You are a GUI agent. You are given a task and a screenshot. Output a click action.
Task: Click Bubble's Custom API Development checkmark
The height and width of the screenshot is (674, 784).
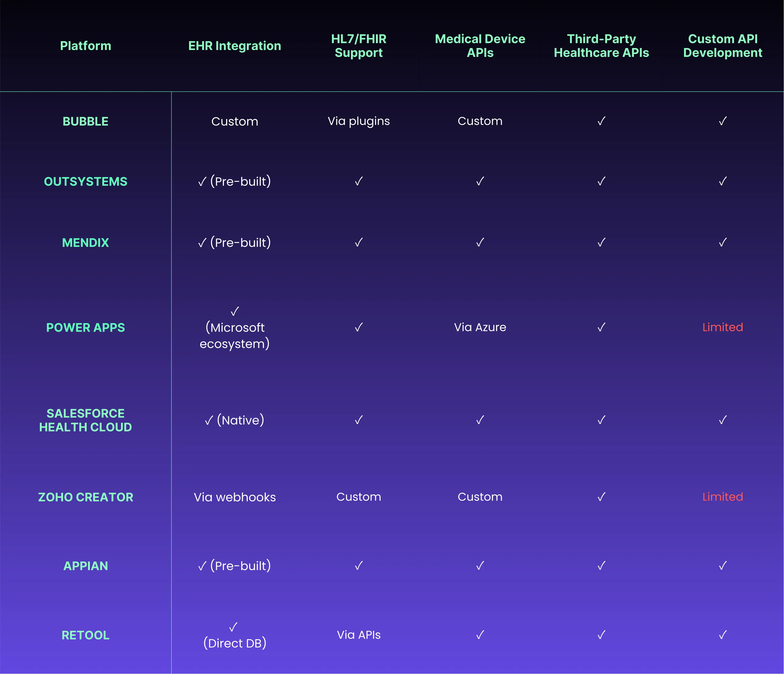coord(722,121)
